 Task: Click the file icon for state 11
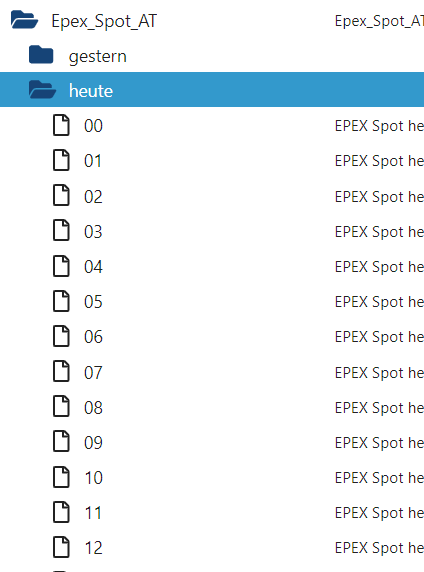(61, 512)
